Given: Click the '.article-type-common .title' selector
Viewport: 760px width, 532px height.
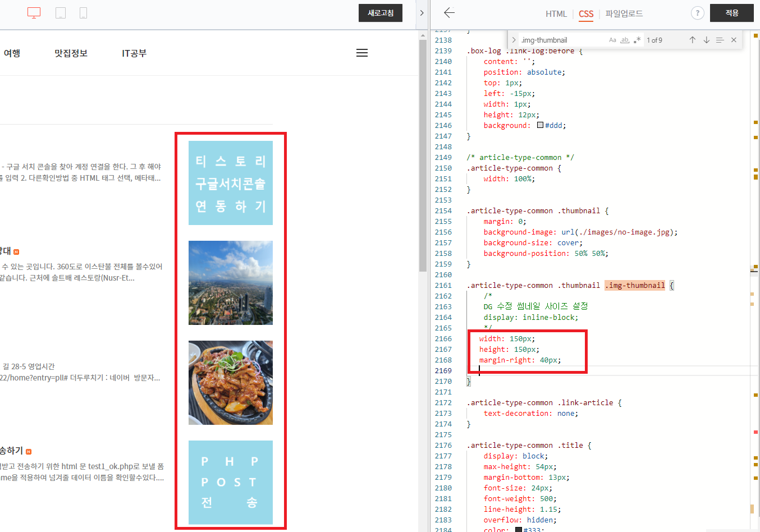Looking at the screenshot, I should [x=525, y=446].
